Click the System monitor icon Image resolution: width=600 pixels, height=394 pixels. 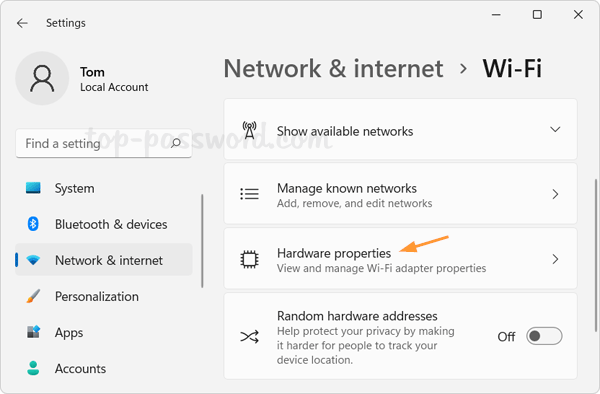click(x=33, y=188)
